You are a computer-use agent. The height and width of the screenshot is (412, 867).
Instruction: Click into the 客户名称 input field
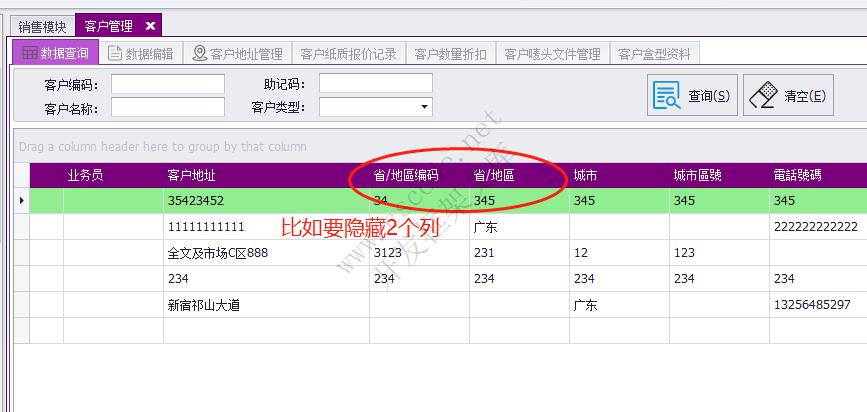coord(167,107)
